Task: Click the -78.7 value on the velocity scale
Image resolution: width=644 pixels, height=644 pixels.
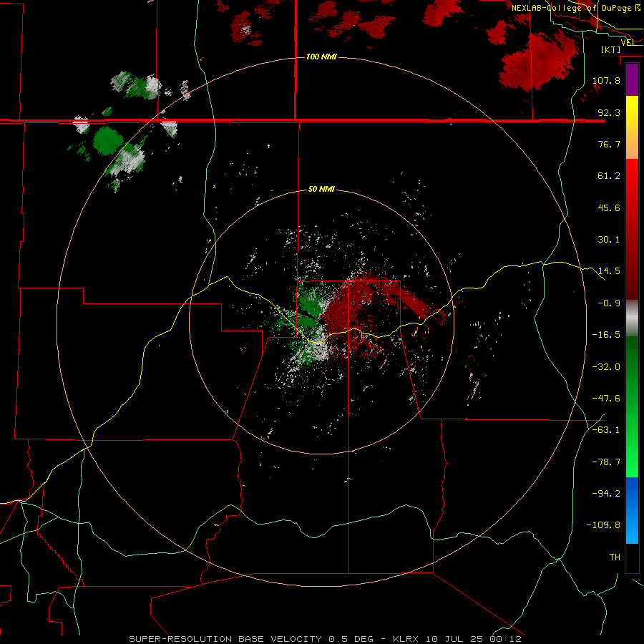Action: (x=606, y=462)
